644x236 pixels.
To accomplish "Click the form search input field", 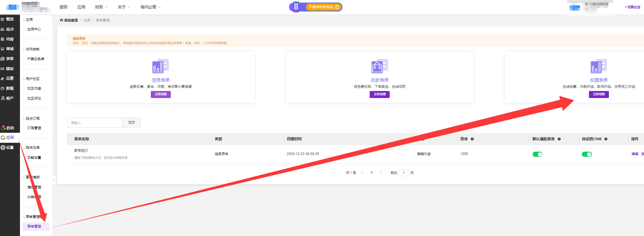I will click(x=95, y=123).
